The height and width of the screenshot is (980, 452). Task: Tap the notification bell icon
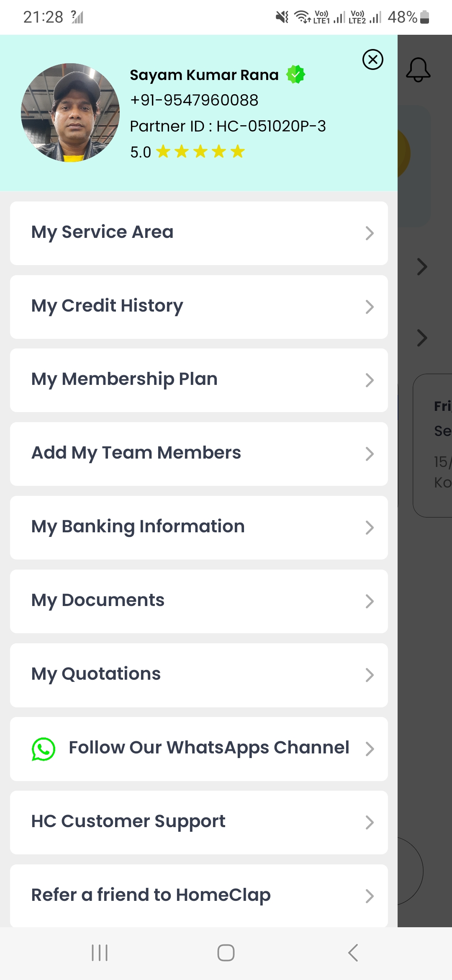418,70
